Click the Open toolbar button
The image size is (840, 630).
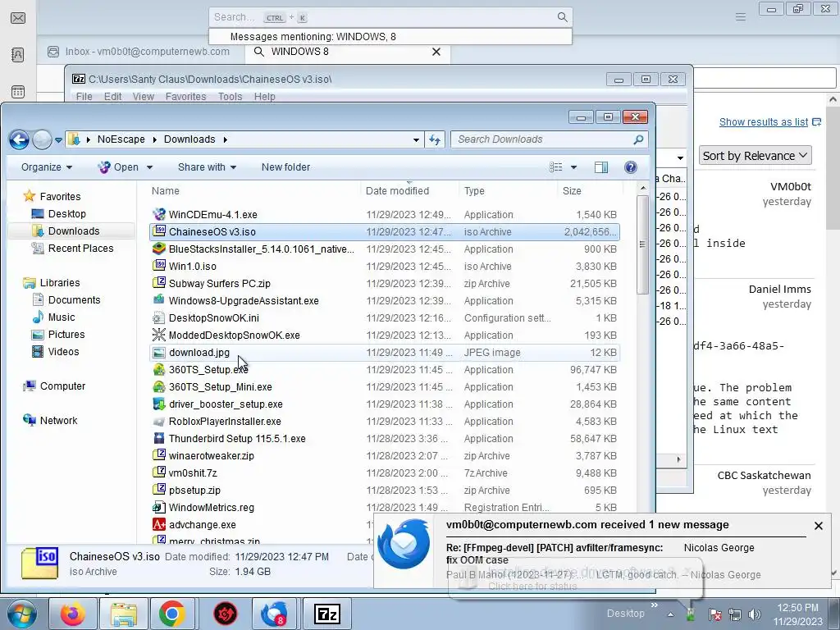point(119,167)
